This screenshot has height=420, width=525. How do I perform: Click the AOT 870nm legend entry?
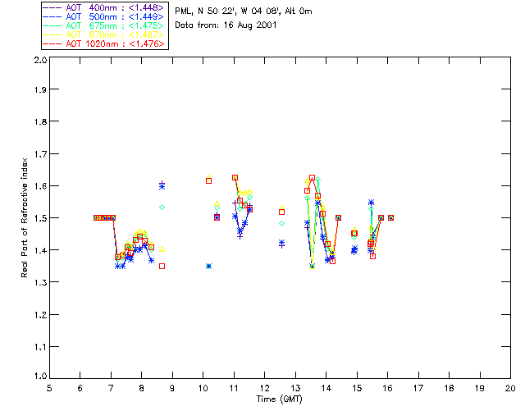[103, 34]
